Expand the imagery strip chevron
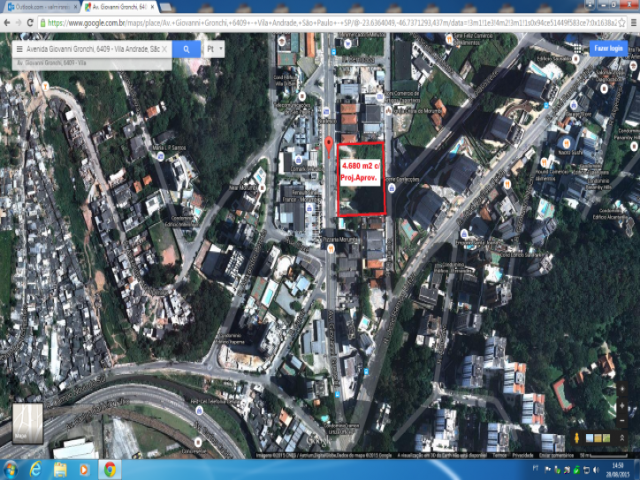The height and width of the screenshot is (480, 640). click(x=622, y=438)
